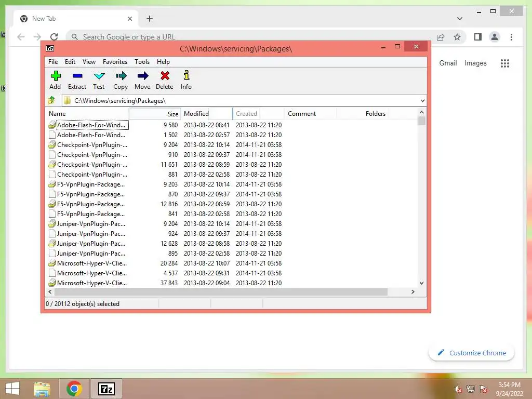
Task: Open File Explorer from the taskbar
Action: (x=42, y=389)
